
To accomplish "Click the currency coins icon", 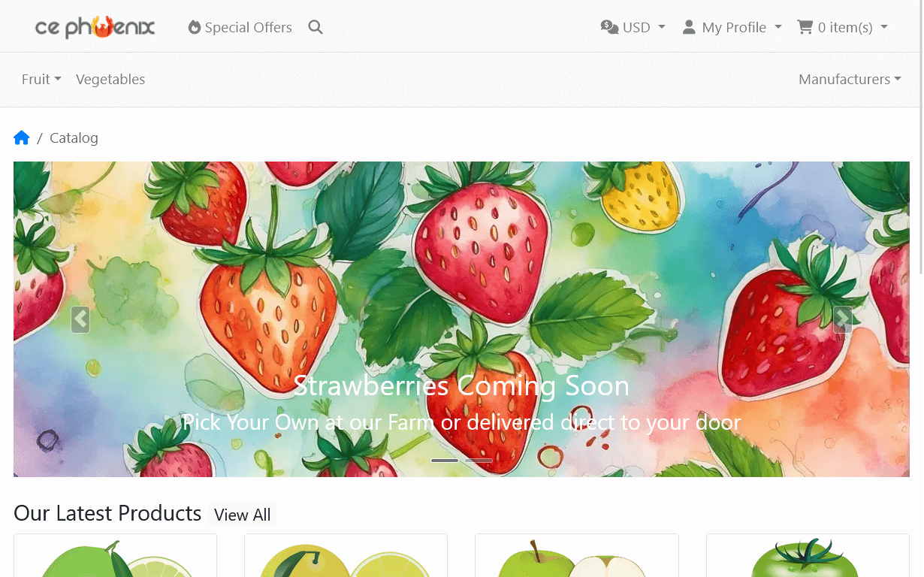I will coord(609,27).
